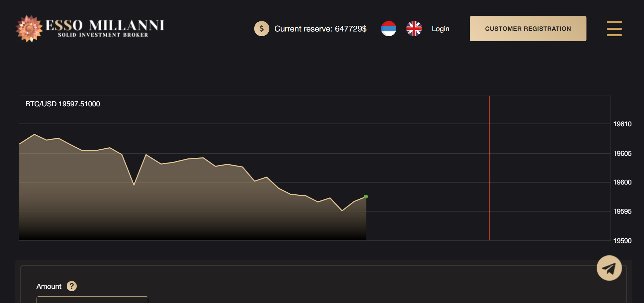
Task: Open the Login link
Action: pos(440,29)
